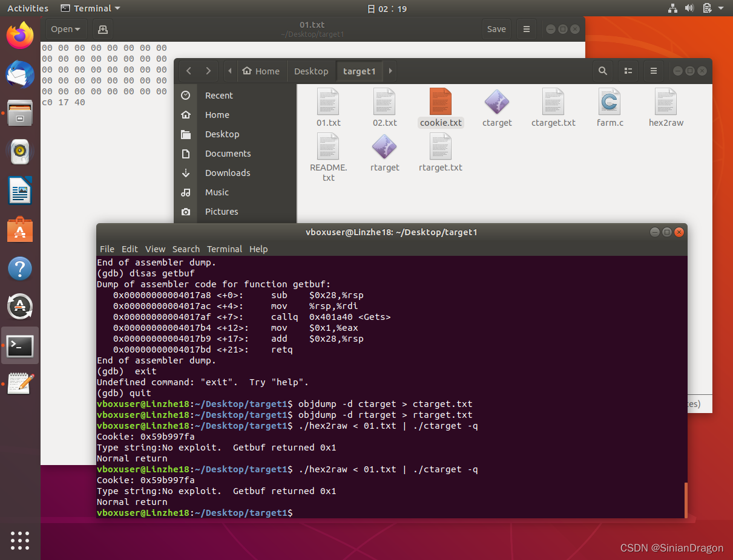Open the View menu in Terminal

(x=155, y=249)
